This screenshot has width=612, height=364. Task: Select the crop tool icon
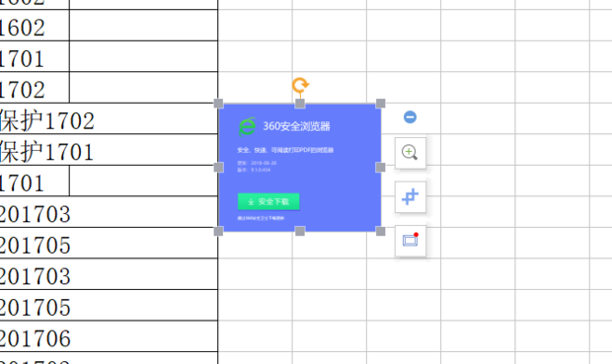[x=411, y=197]
